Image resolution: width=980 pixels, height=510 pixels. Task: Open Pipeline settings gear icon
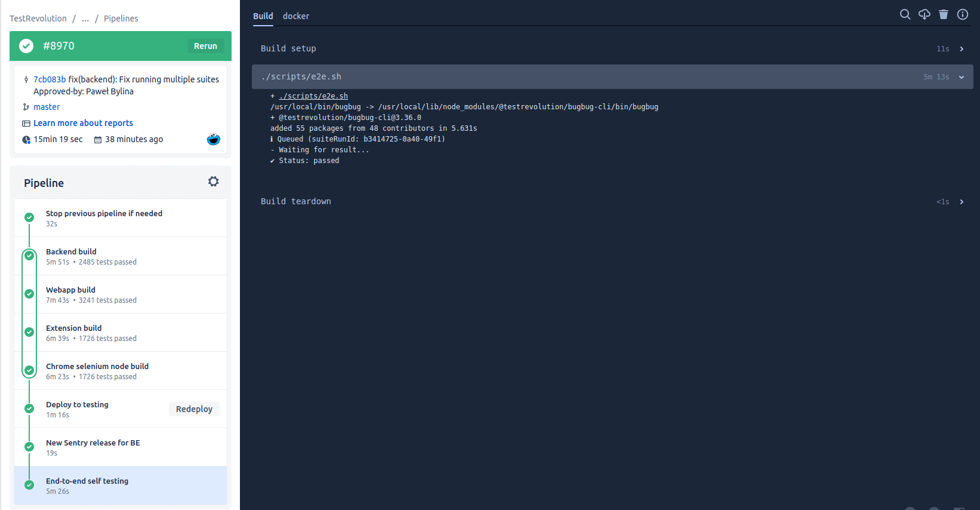[213, 182]
